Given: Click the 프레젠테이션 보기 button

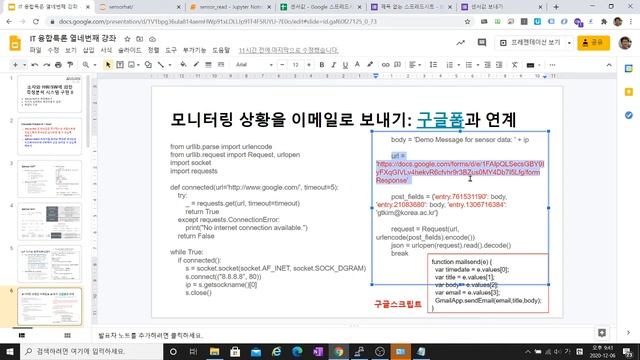Looking at the screenshot, I should pos(531,42).
